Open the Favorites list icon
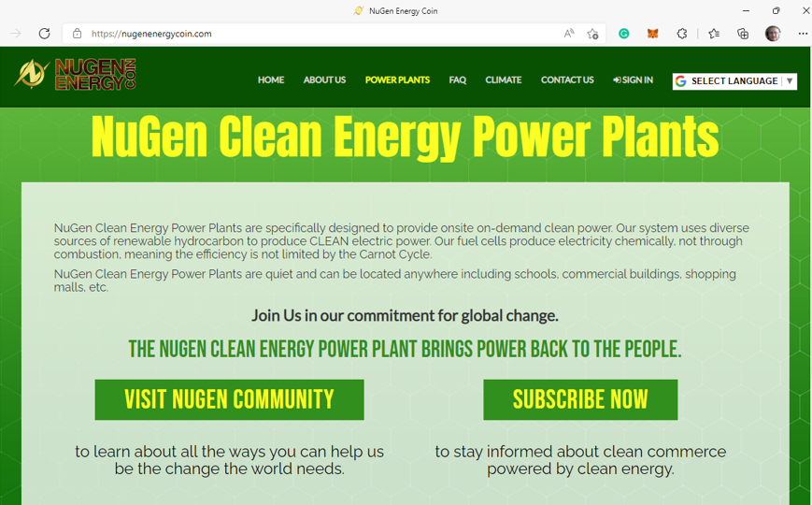Image resolution: width=812 pixels, height=505 pixels. [x=714, y=34]
